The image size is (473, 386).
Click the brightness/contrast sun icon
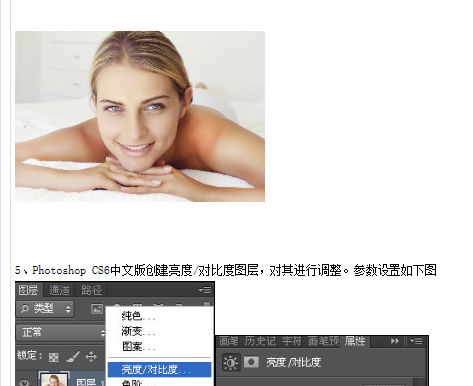(231, 362)
